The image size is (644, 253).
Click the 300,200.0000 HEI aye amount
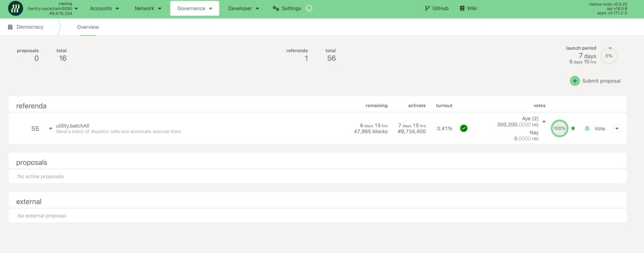(x=518, y=125)
